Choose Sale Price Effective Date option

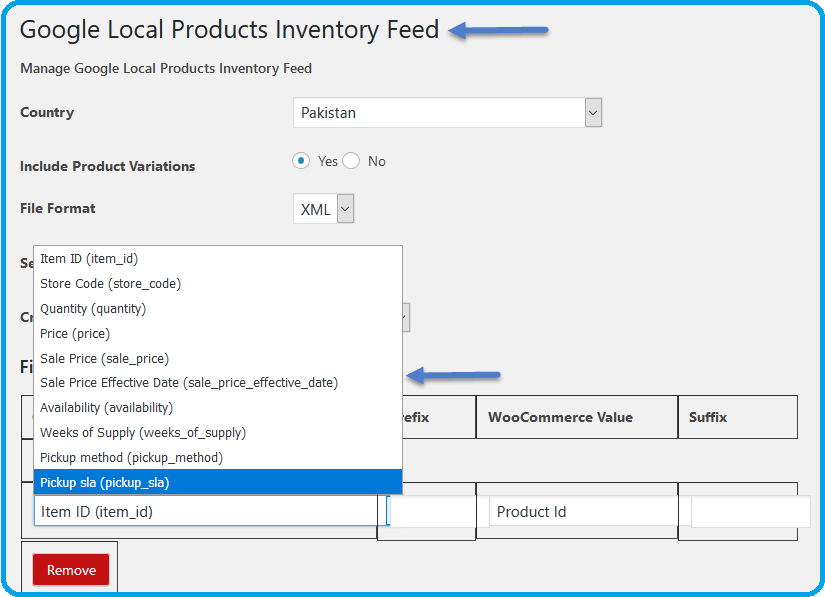(x=218, y=383)
